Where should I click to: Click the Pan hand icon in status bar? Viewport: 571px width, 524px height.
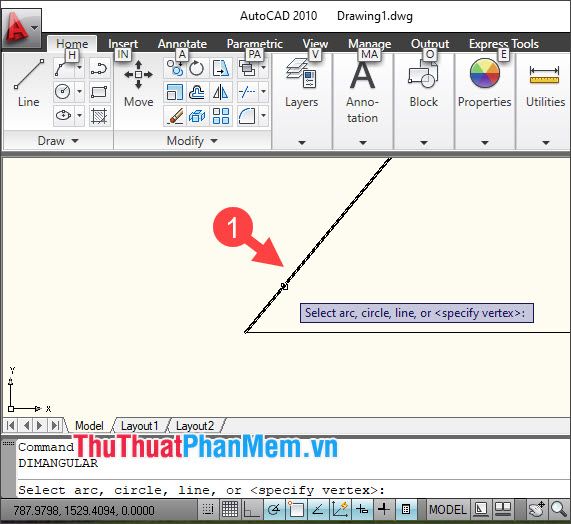537,509
